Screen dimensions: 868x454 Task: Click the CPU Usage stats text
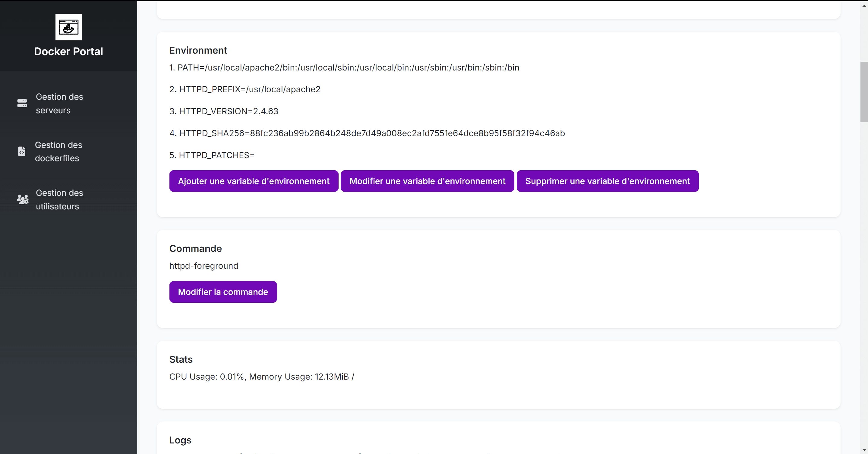tap(262, 377)
